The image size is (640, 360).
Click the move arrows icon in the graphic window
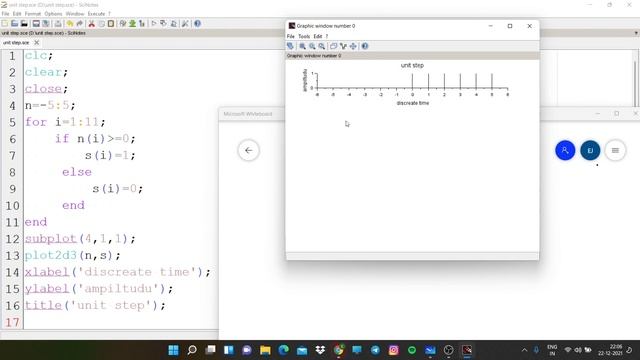click(x=353, y=46)
